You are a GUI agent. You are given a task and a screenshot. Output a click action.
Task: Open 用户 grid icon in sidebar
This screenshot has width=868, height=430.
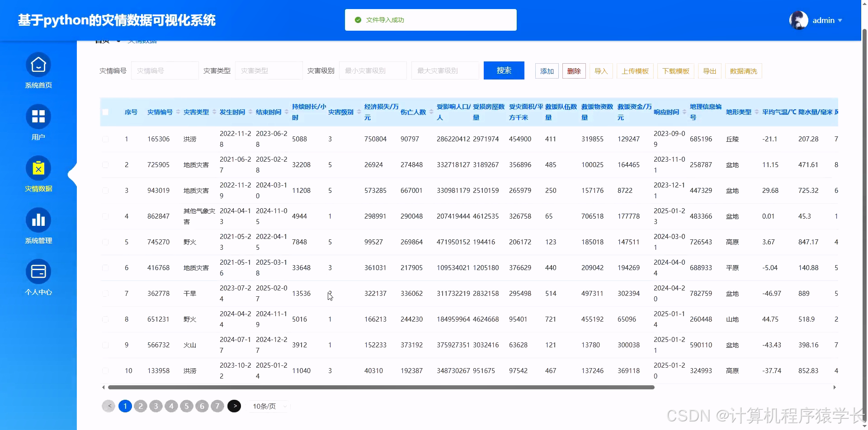pos(38,117)
